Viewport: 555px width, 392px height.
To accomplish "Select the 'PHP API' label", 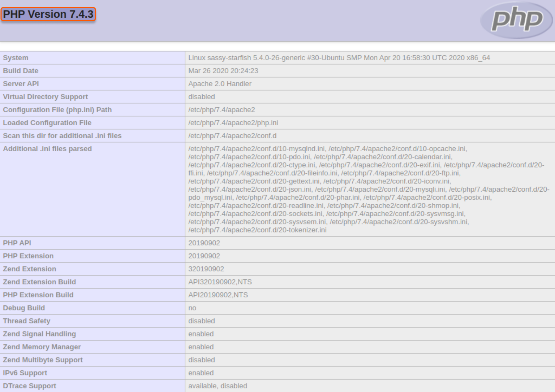I will coord(17,243).
